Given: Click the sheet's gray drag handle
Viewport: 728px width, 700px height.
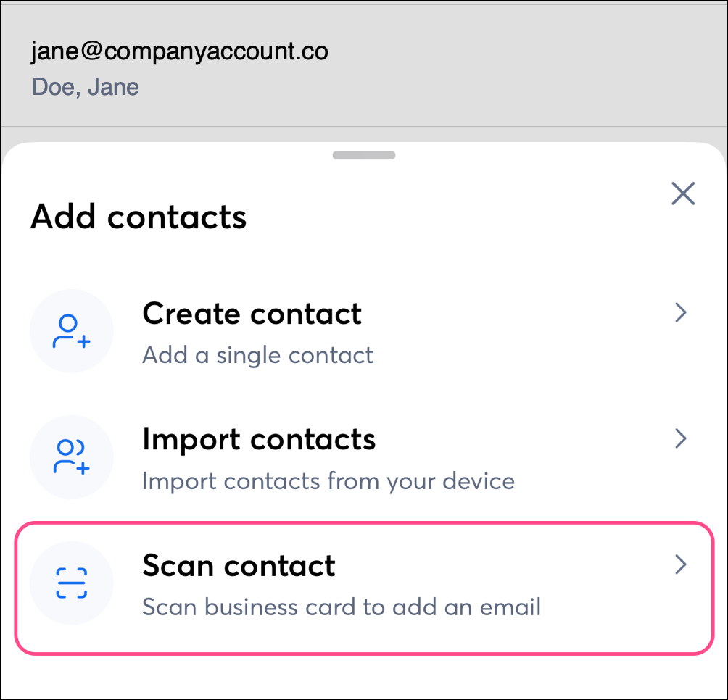Looking at the screenshot, I should click(364, 155).
